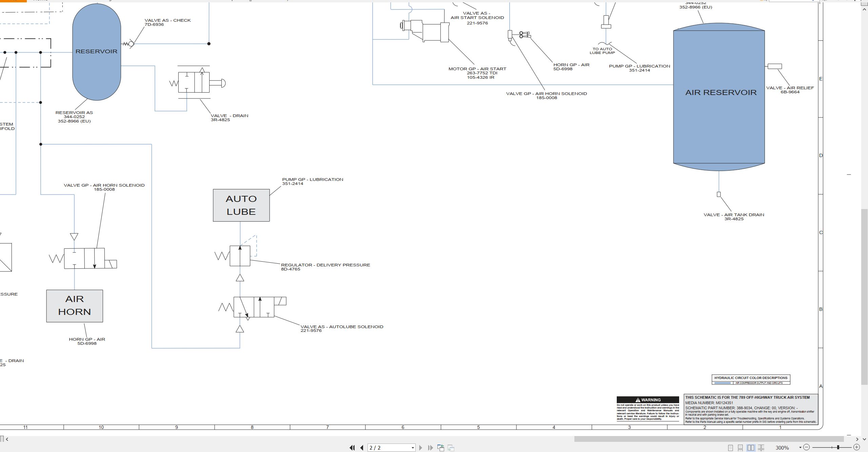Click the AUTO LUBE block

tap(241, 205)
